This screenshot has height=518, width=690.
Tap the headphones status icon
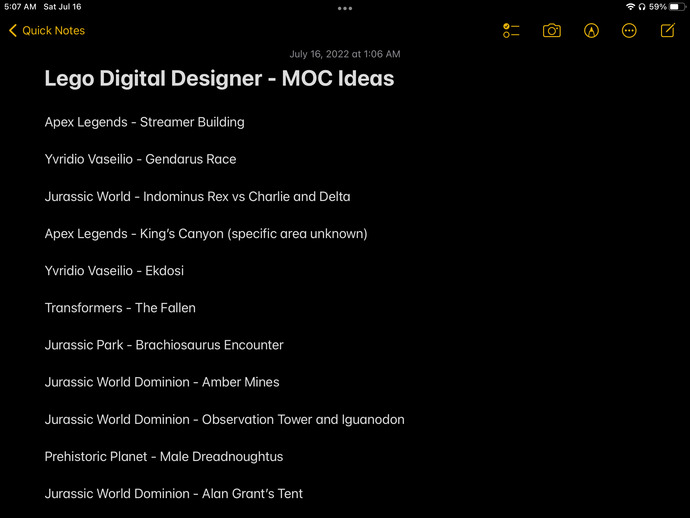[x=642, y=7]
